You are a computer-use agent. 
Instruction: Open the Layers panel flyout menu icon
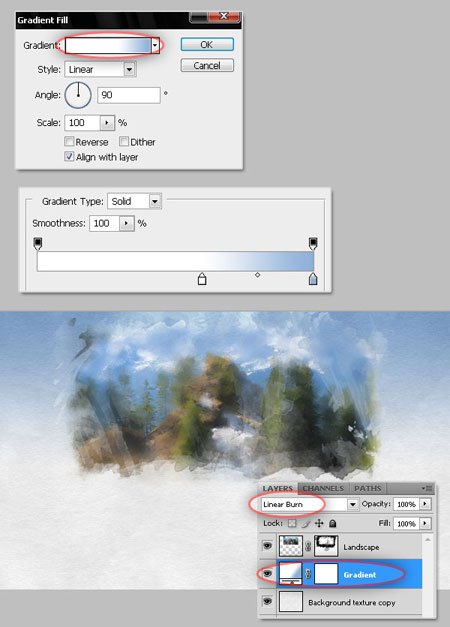(x=427, y=488)
